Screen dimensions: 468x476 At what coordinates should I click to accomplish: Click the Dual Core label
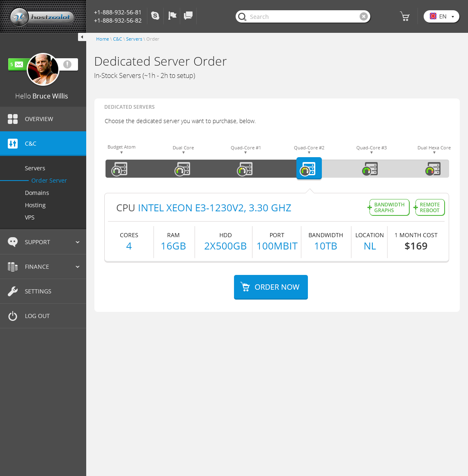coord(183,148)
